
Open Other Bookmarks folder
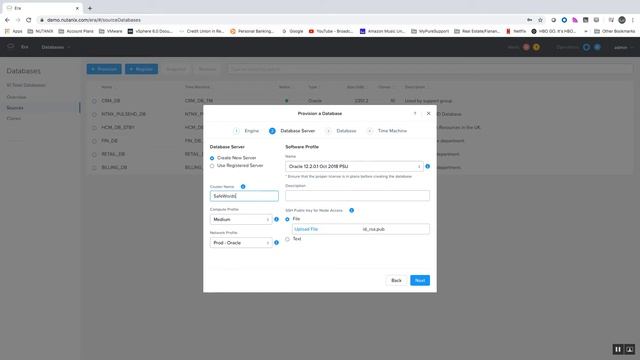(x=614, y=31)
